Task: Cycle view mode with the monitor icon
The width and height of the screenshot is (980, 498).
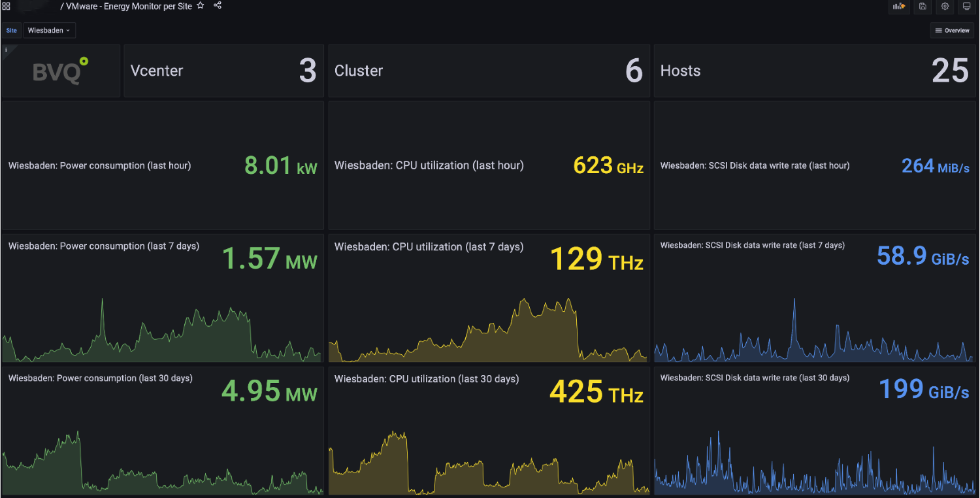Action: point(967,7)
